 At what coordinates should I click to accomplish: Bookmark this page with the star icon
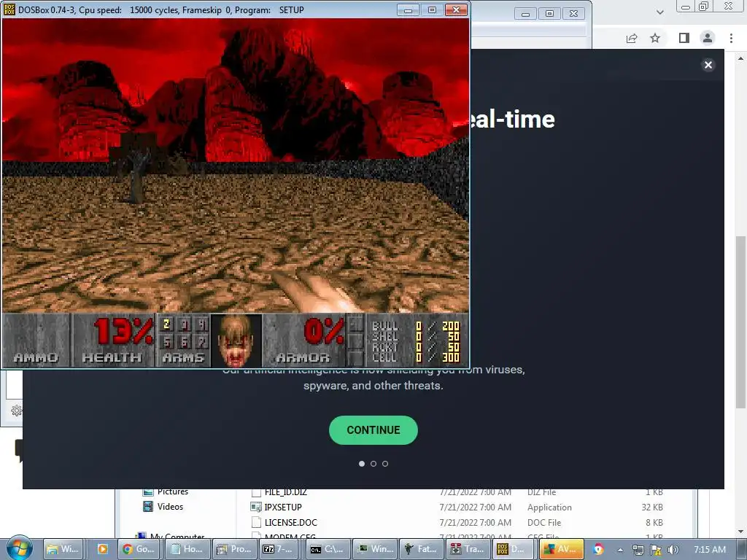[x=655, y=38]
